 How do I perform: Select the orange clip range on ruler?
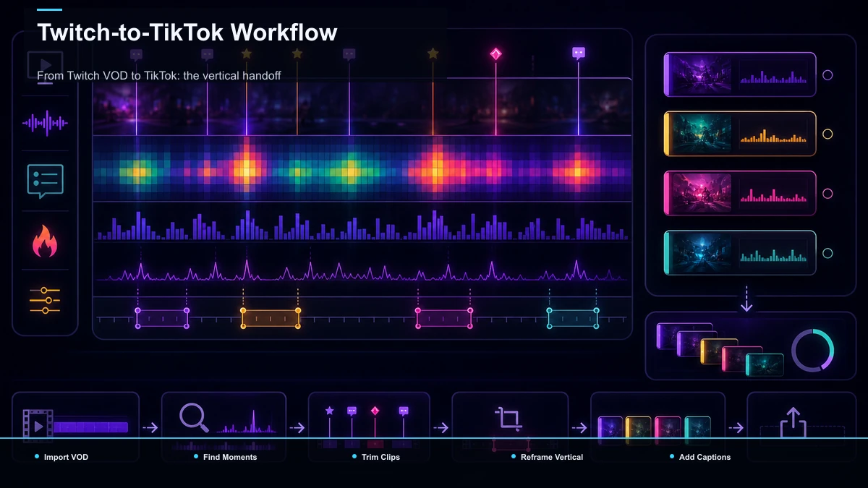click(271, 318)
